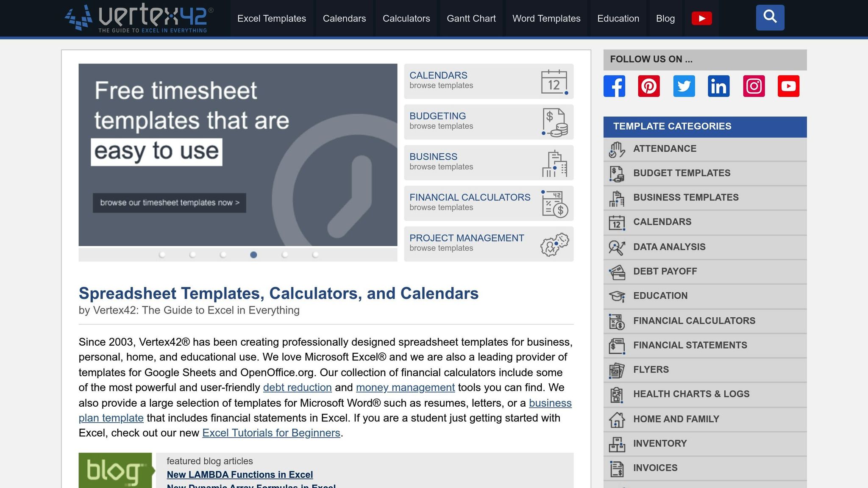
Task: Click the icon beside sidebar Financial Calculators
Action: point(617,322)
